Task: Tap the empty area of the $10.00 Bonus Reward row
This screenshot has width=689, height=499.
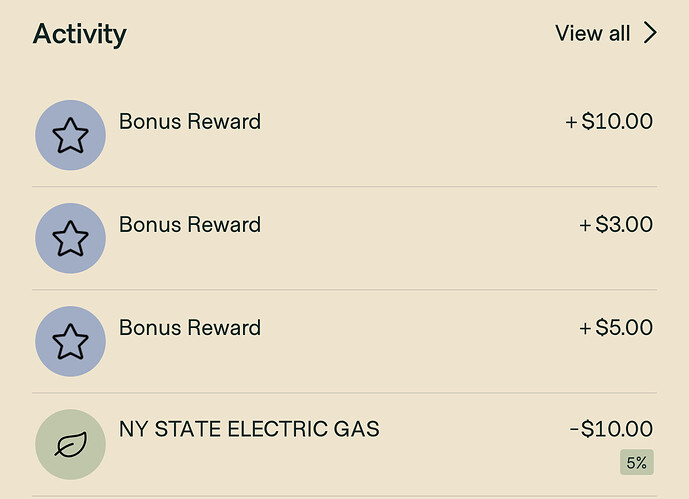Action: click(395, 149)
